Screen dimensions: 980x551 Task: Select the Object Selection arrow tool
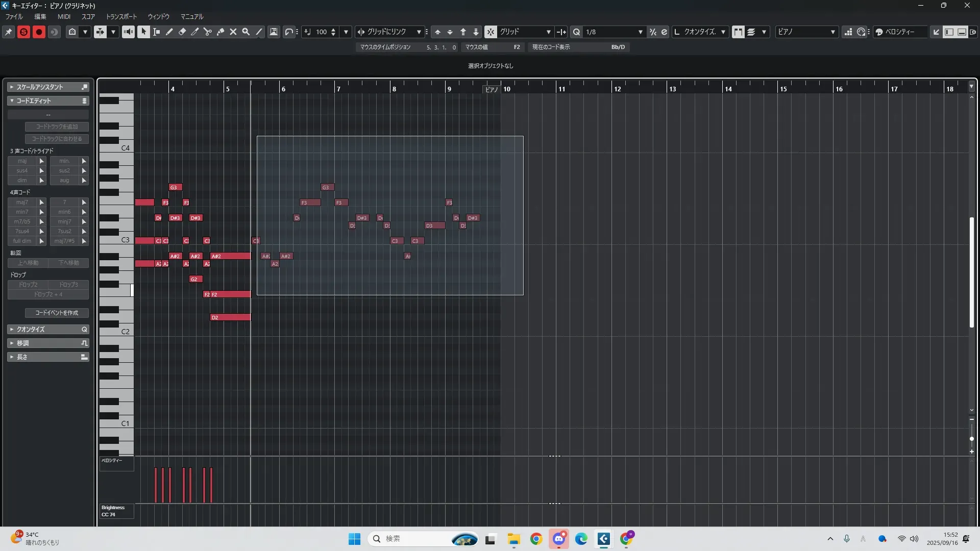click(x=143, y=32)
